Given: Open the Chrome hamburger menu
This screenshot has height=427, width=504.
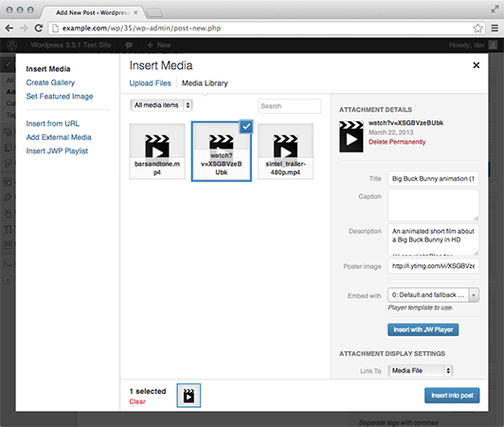Looking at the screenshot, I should click(x=495, y=28).
